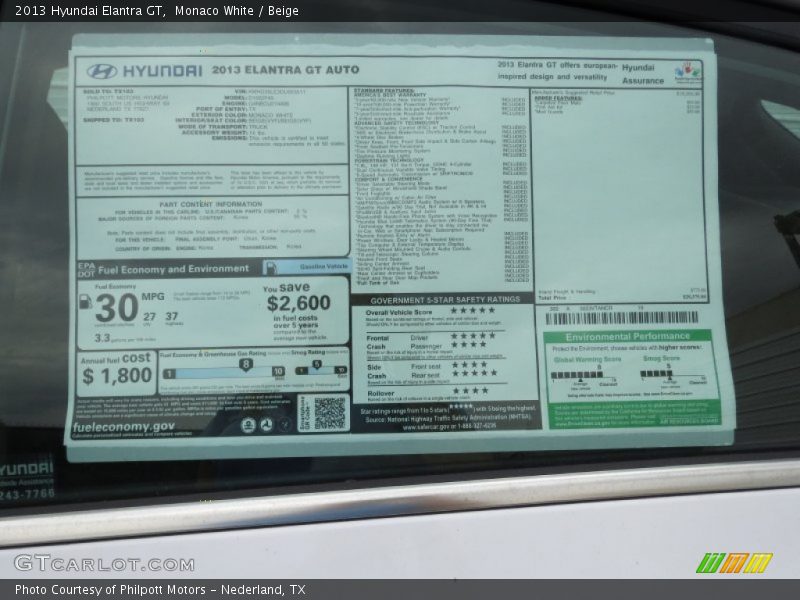Image resolution: width=800 pixels, height=600 pixels.
Task: Click the '37' highway MPG value
Action: 171,316
